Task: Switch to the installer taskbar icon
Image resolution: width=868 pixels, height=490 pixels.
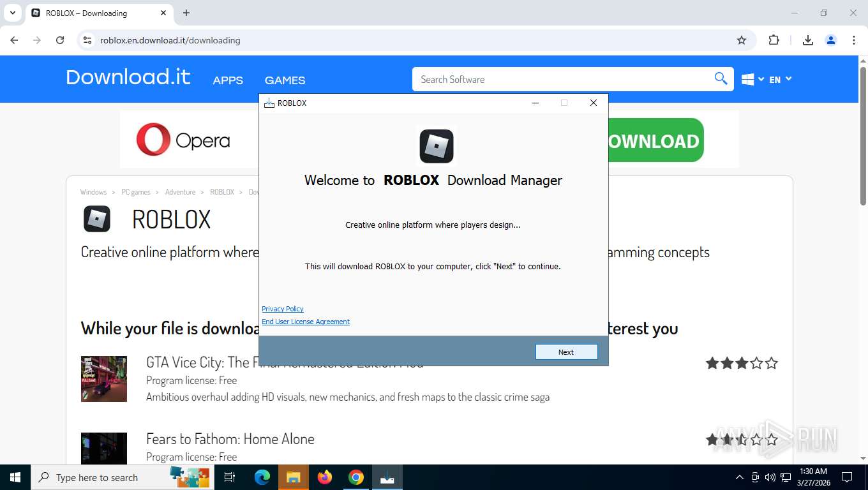Action: click(387, 477)
